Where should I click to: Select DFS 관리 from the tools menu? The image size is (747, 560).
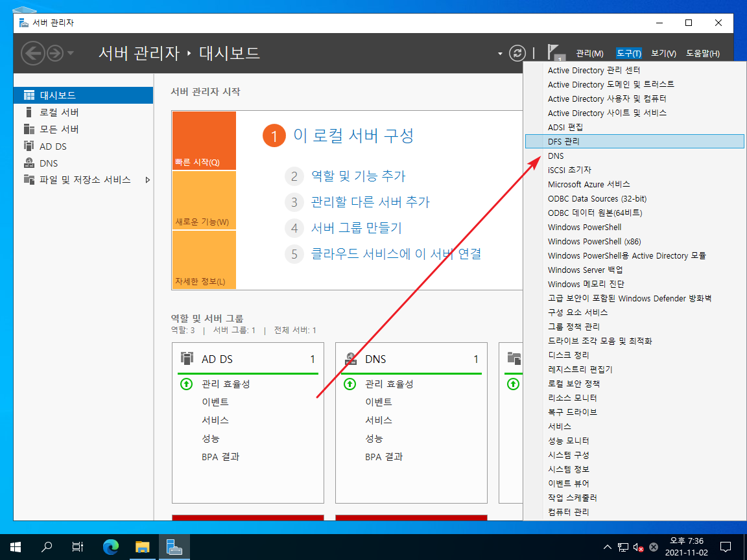click(x=635, y=141)
